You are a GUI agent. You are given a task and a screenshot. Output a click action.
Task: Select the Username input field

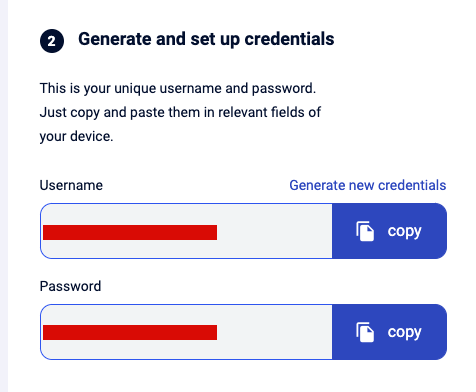(x=186, y=231)
